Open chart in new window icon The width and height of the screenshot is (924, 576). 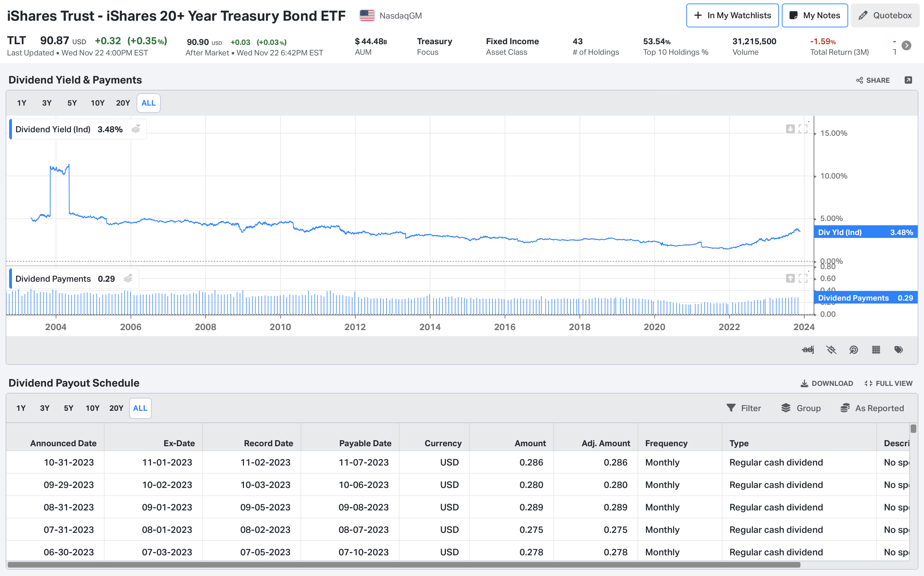[x=908, y=80]
